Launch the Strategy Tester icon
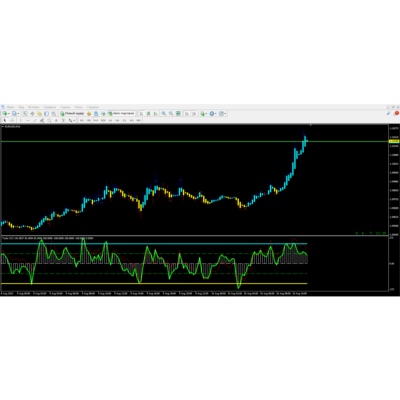Screen dimensions: 400x400 coord(53,113)
